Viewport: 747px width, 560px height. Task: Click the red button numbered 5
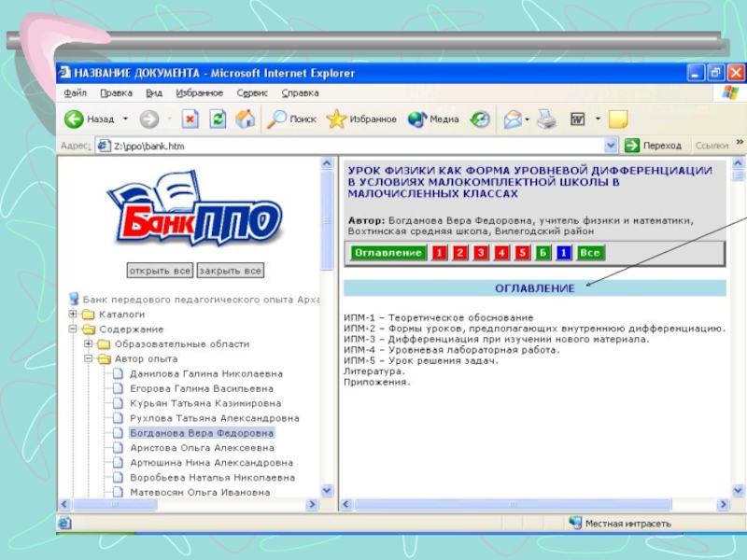pos(522,253)
